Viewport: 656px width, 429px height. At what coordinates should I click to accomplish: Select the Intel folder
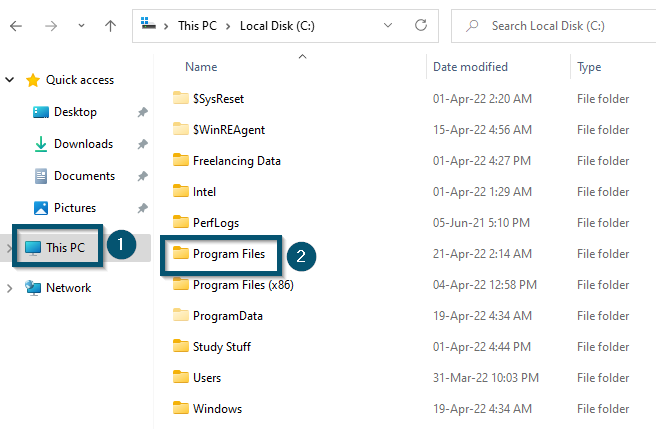coord(204,192)
